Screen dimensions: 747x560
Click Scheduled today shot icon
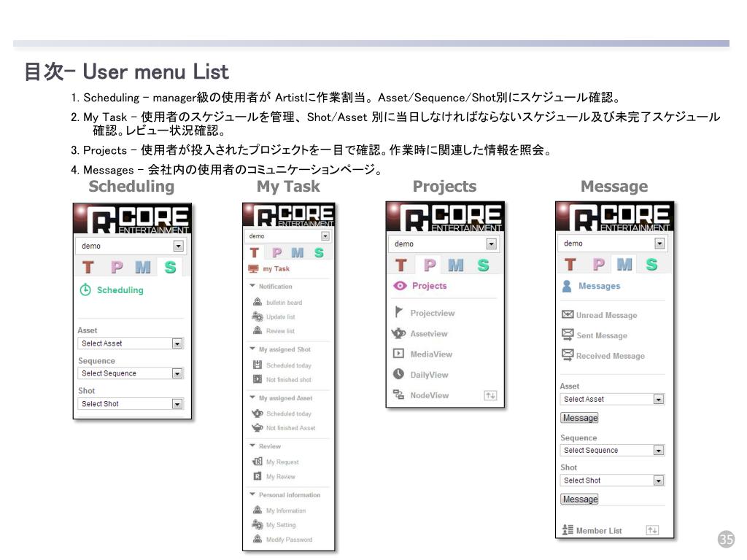(258, 365)
